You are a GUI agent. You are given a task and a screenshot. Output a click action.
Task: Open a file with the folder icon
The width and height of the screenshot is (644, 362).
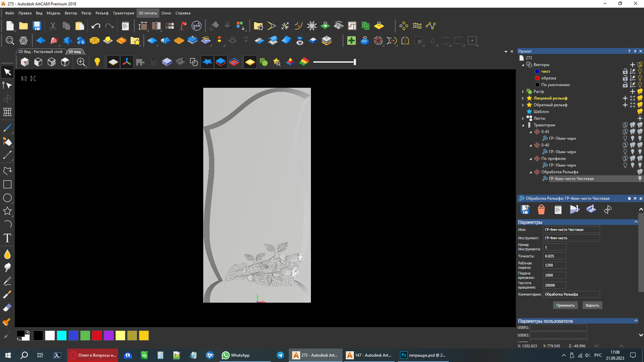click(23, 26)
